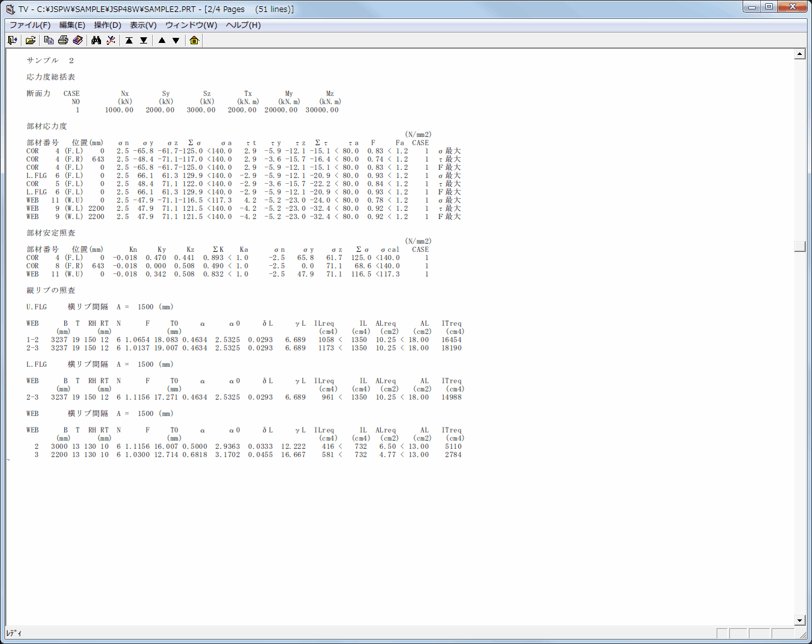Go to previous page with up triangle
Screen dimensions: 812x644
pyautogui.click(x=162, y=40)
